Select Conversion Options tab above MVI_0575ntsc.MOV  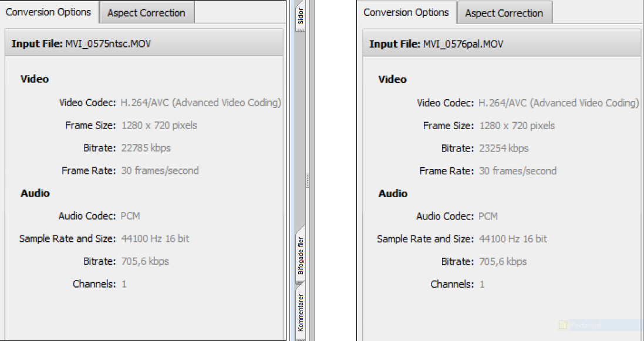(x=49, y=12)
